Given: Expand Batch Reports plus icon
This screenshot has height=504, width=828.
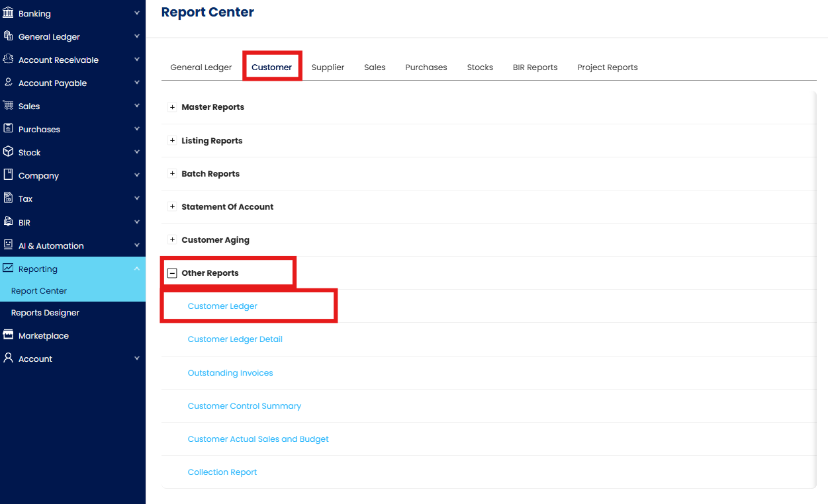Looking at the screenshot, I should 172,174.
